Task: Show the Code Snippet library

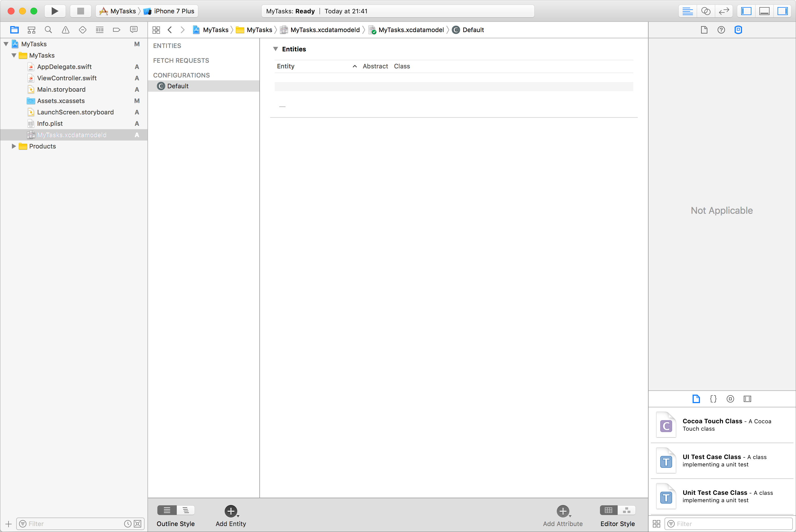Action: click(713, 399)
